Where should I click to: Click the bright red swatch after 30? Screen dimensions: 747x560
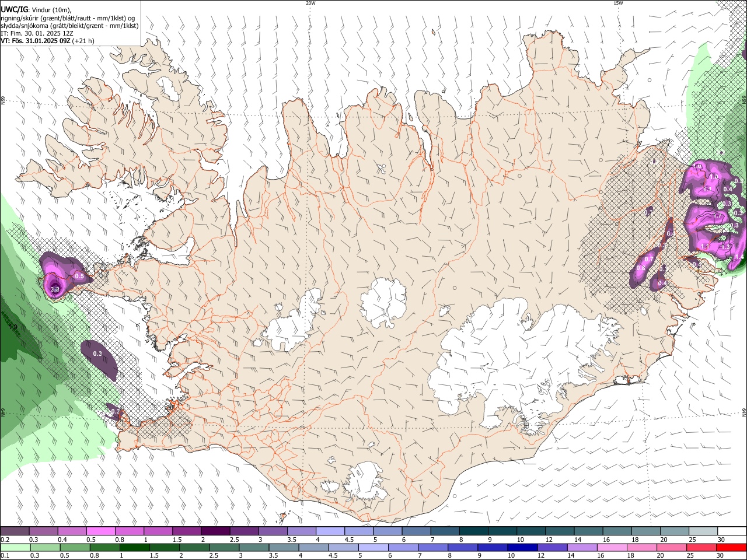(x=732, y=547)
